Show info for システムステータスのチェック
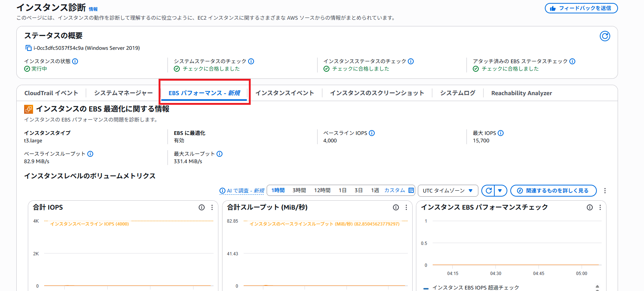This screenshot has width=644, height=291. point(251,61)
